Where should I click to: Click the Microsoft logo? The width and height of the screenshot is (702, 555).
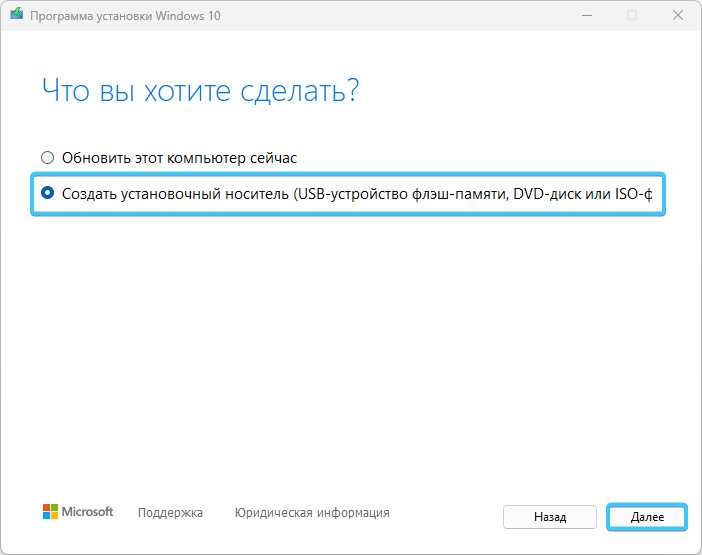click(78, 512)
